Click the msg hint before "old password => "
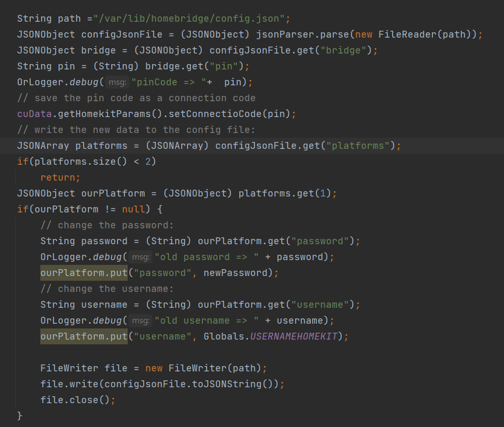This screenshot has height=427, width=504. pos(140,257)
